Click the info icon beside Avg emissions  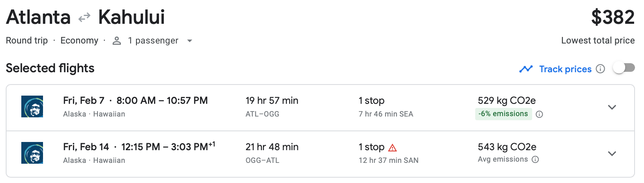535,160
